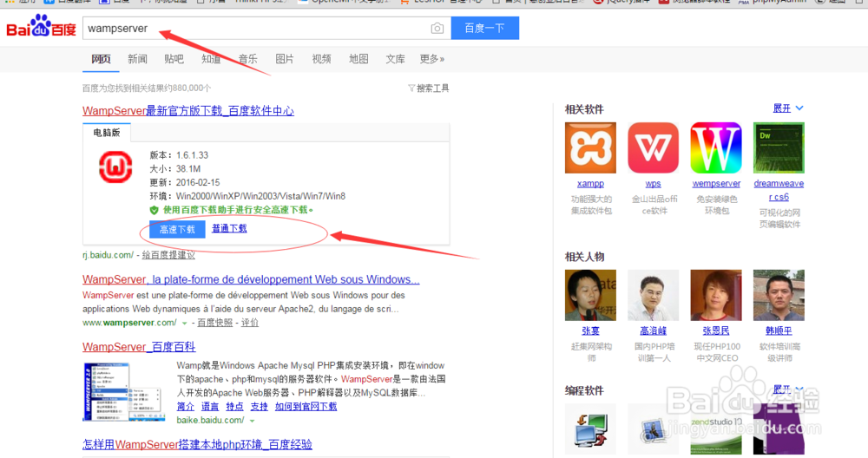Image resolution: width=868 pixels, height=458 pixels.
Task: Click the wps software icon
Action: click(x=654, y=147)
